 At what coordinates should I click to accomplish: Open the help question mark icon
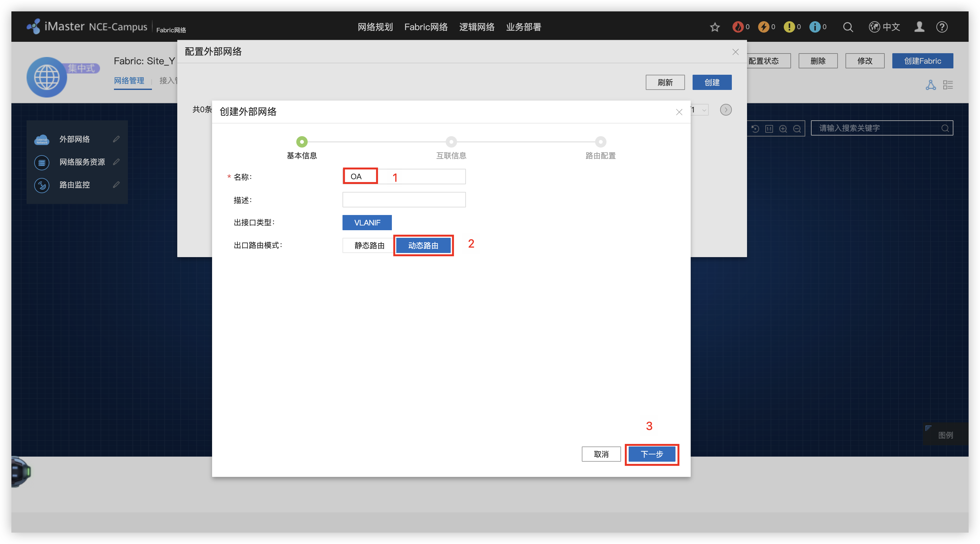click(942, 27)
